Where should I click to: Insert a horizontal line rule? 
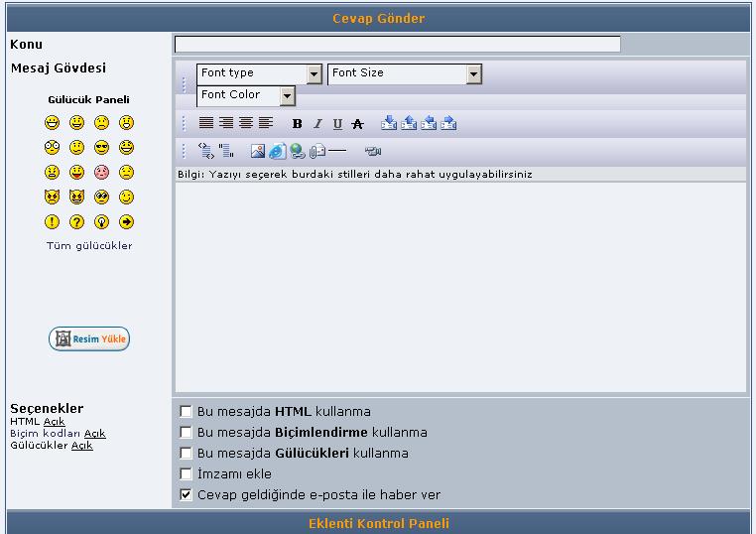coord(337,152)
